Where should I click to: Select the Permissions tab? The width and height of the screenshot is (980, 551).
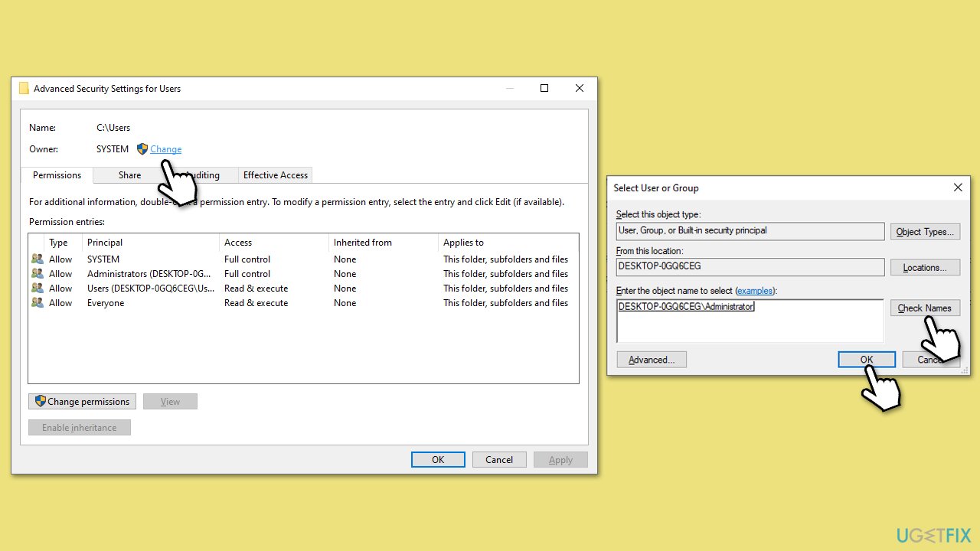pos(57,175)
